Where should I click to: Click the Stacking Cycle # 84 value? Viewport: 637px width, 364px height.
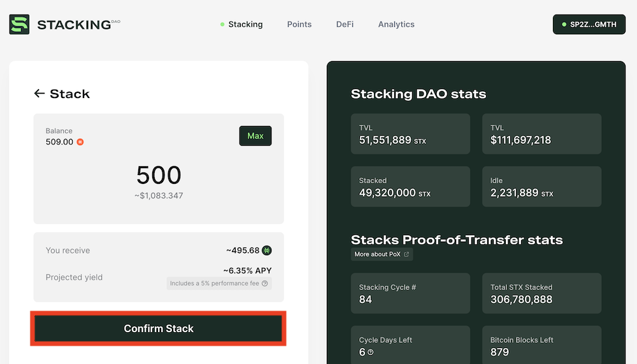(365, 300)
